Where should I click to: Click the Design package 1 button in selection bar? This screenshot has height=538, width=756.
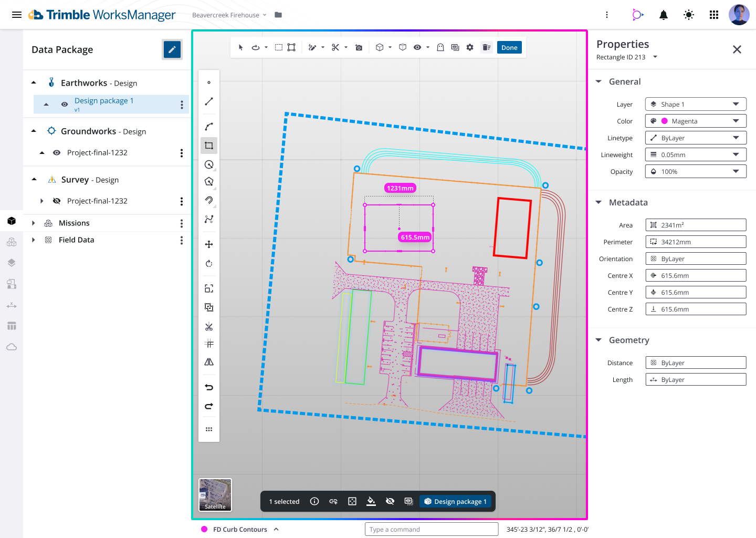pyautogui.click(x=455, y=501)
